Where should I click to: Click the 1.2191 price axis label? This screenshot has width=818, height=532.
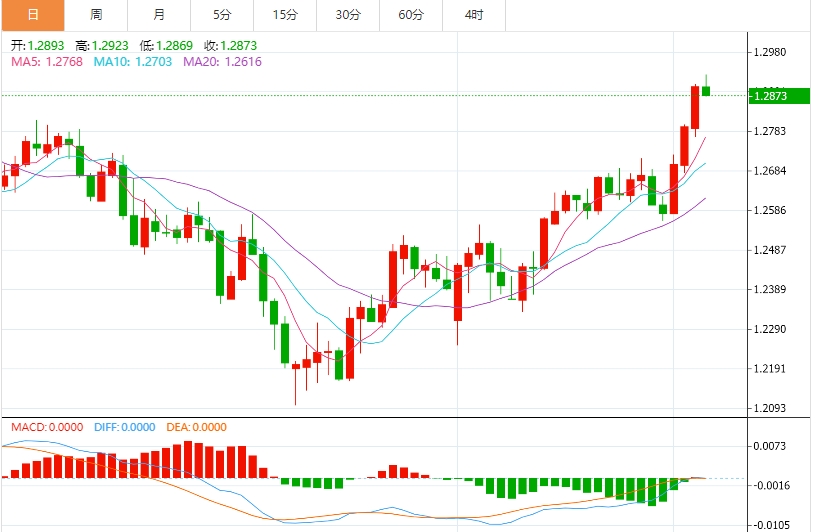tap(770, 369)
